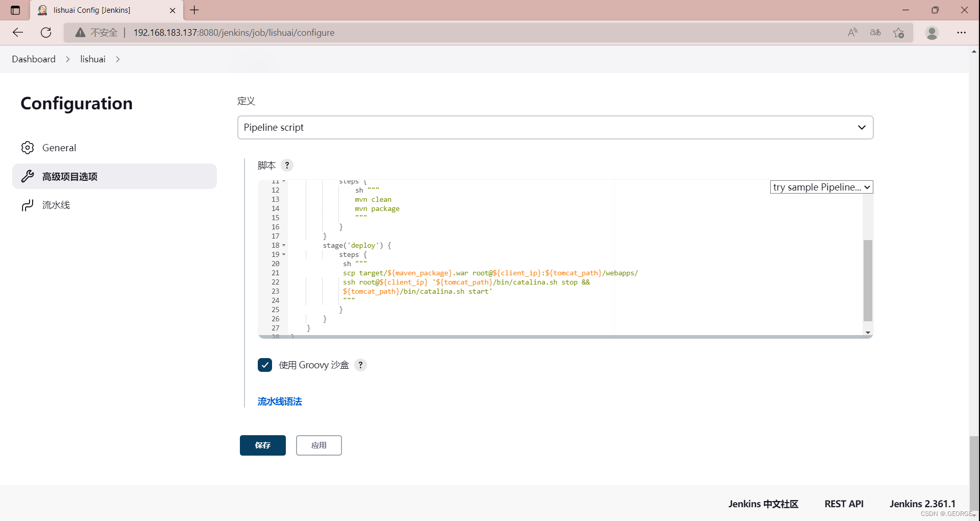Click the stage('deploy') line
The image size is (980, 521).
point(357,245)
